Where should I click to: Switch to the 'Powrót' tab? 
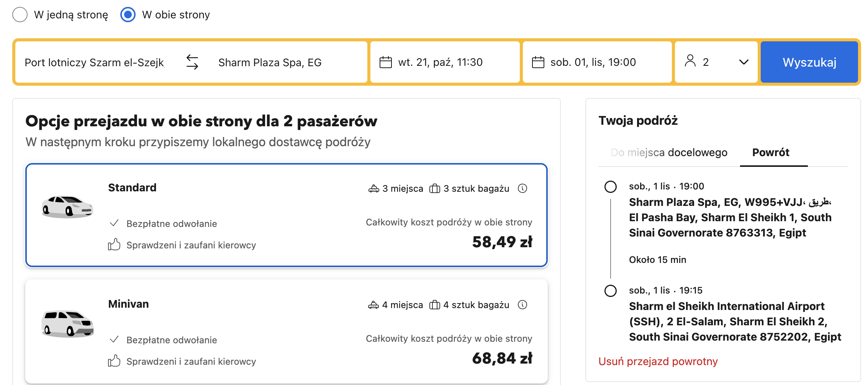(x=771, y=153)
